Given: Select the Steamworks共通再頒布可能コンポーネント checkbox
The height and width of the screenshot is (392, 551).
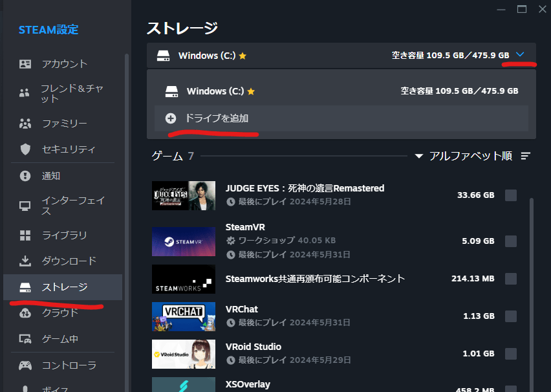Looking at the screenshot, I should (511, 279).
